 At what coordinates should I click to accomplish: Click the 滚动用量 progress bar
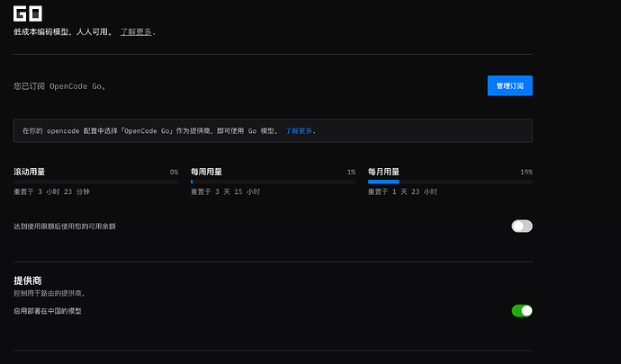[x=95, y=182]
